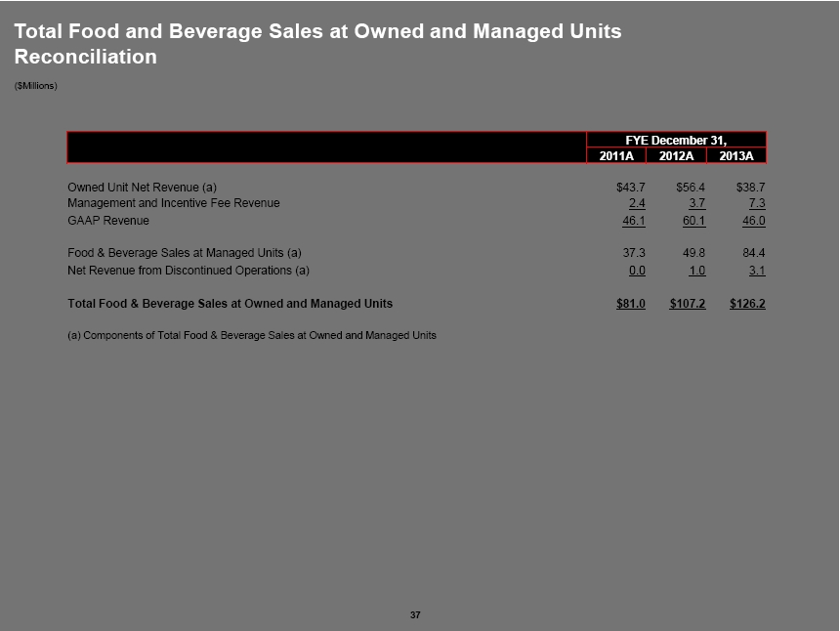Select the 84.4 managed units sales value

[x=753, y=253]
